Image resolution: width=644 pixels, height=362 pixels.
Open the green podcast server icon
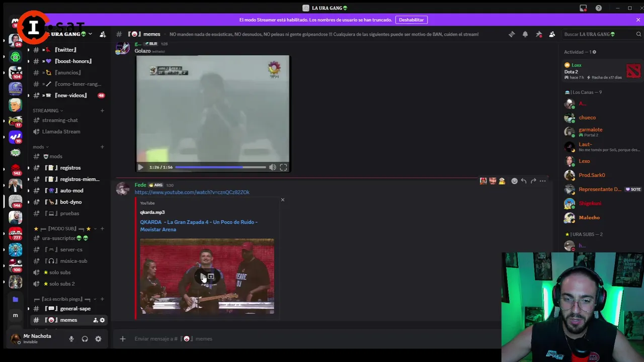[15, 57]
